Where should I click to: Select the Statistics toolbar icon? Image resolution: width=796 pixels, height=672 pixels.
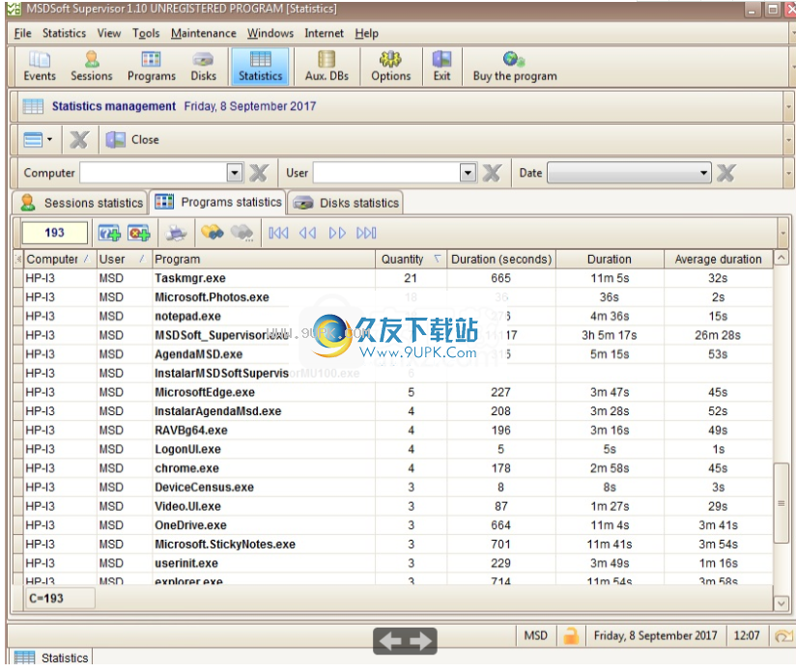point(260,67)
